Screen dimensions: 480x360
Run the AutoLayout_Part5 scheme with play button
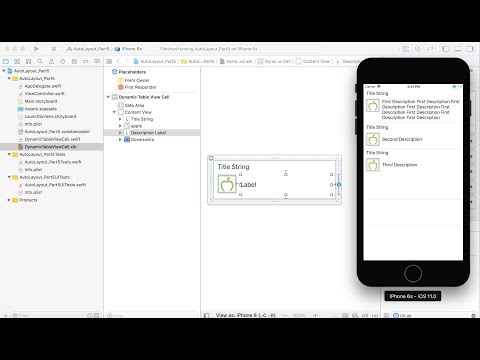point(36,49)
